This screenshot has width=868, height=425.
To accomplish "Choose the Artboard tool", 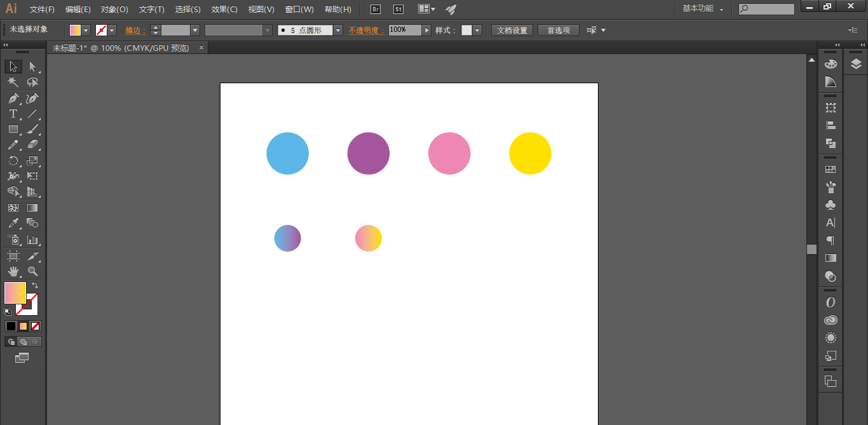I will [x=13, y=256].
